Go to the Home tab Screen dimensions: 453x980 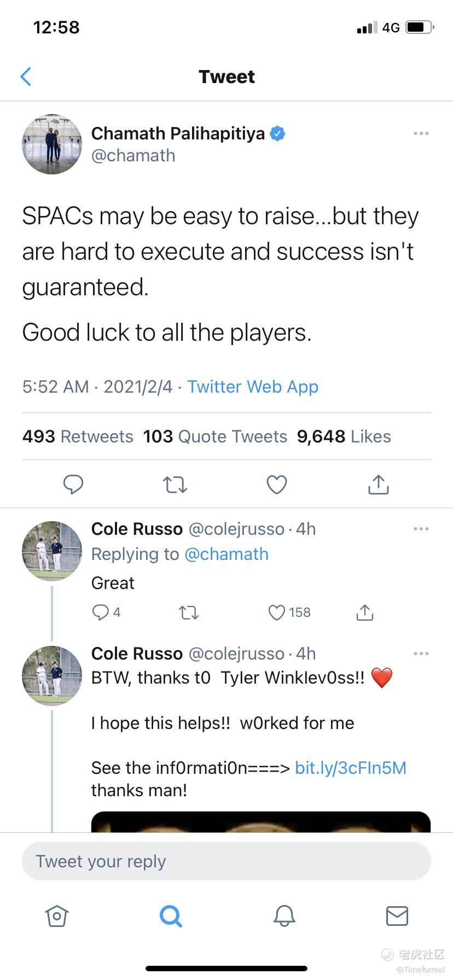click(57, 915)
